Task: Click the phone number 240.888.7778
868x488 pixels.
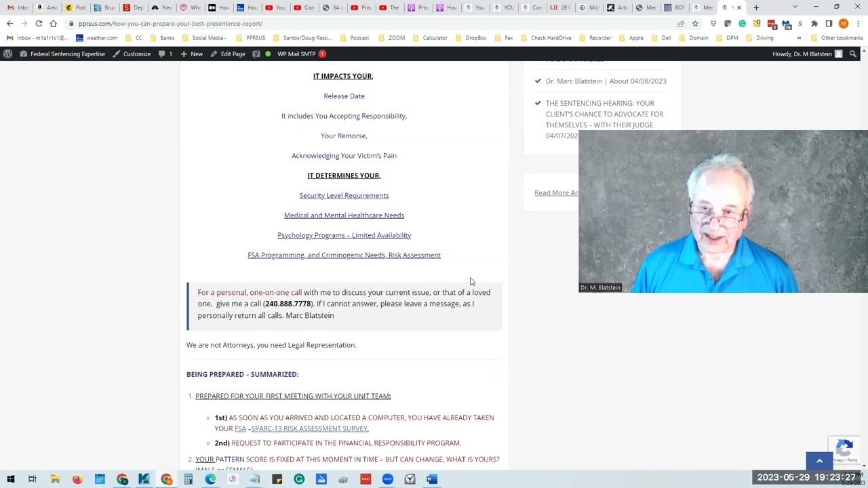Action: coord(288,304)
